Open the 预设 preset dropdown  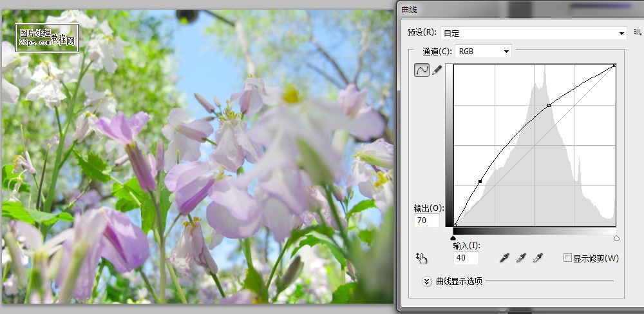533,33
